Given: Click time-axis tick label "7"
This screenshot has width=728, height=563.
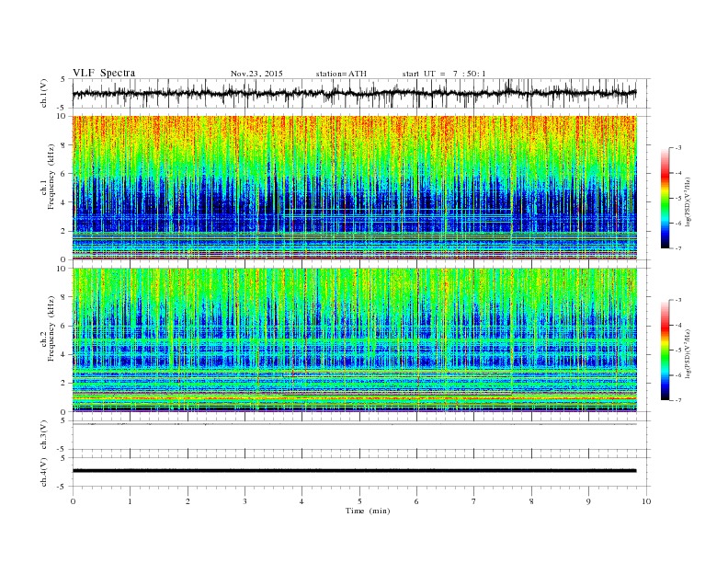Looking at the screenshot, I should tap(473, 501).
